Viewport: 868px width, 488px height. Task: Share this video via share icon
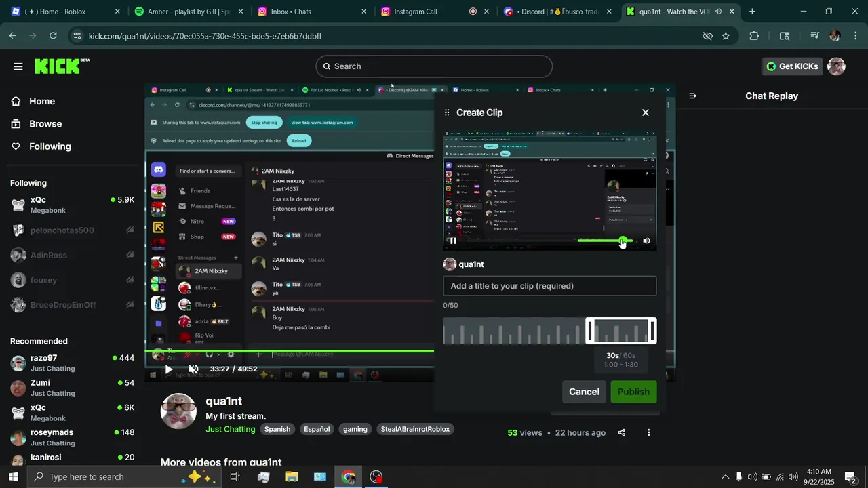point(622,432)
